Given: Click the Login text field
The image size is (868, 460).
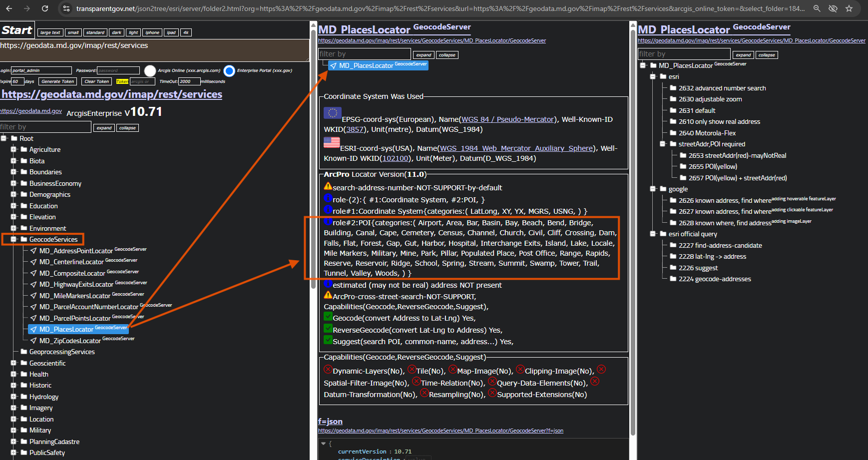Looking at the screenshot, I should [41, 70].
